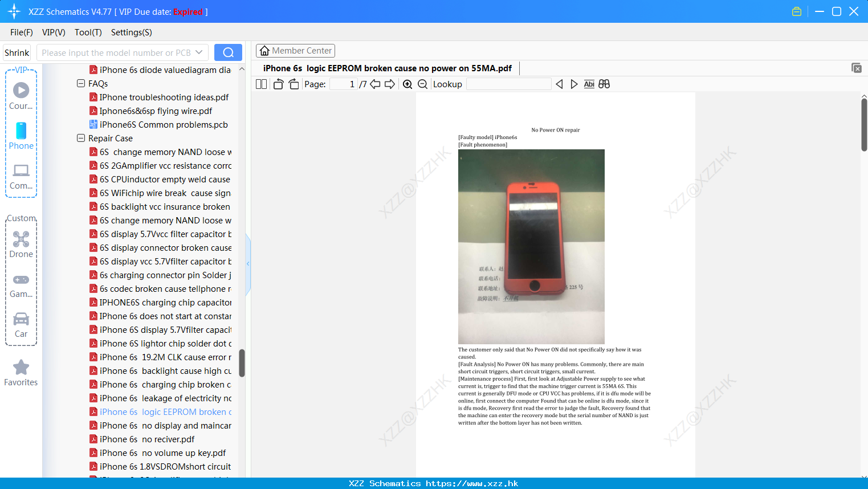
Task: Click the Shrink button
Action: click(17, 52)
